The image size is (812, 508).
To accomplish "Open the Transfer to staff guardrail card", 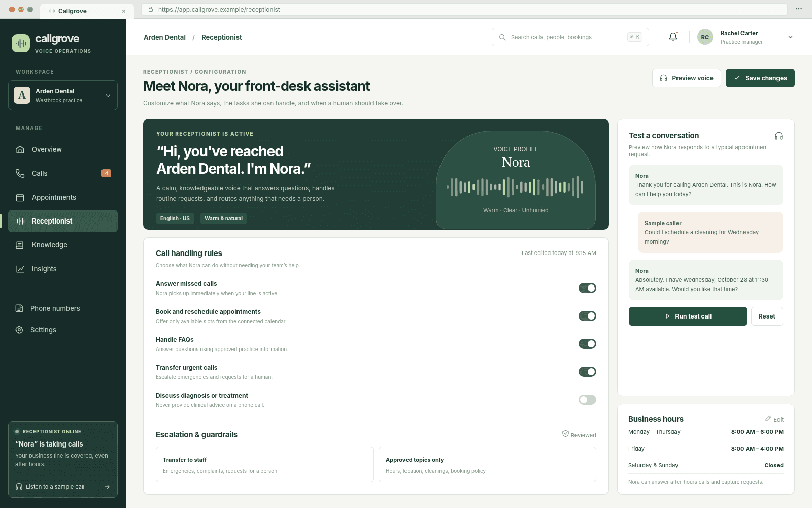I will pos(264,464).
